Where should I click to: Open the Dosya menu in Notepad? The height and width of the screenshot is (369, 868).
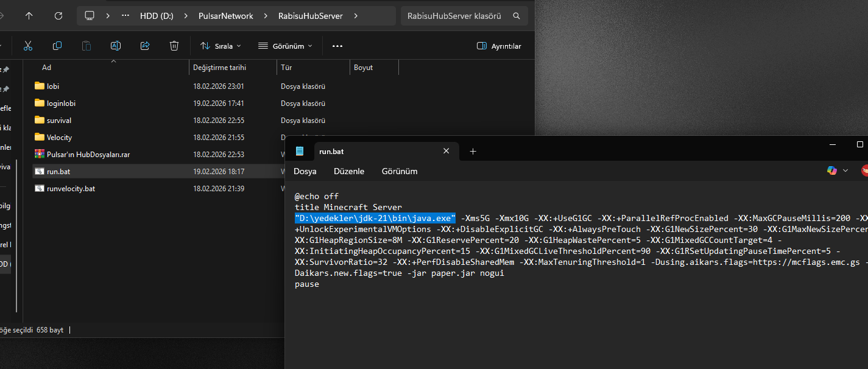[x=305, y=171]
